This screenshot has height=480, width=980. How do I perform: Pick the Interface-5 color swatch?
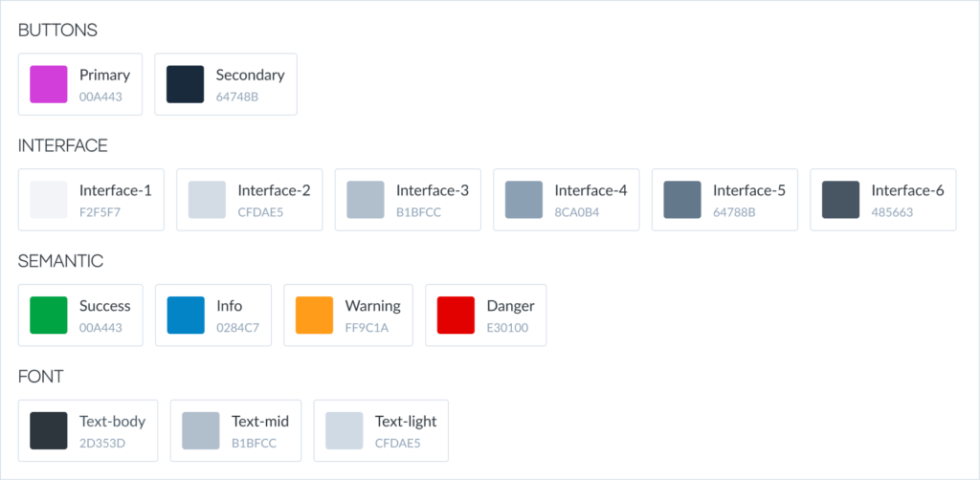tap(682, 200)
